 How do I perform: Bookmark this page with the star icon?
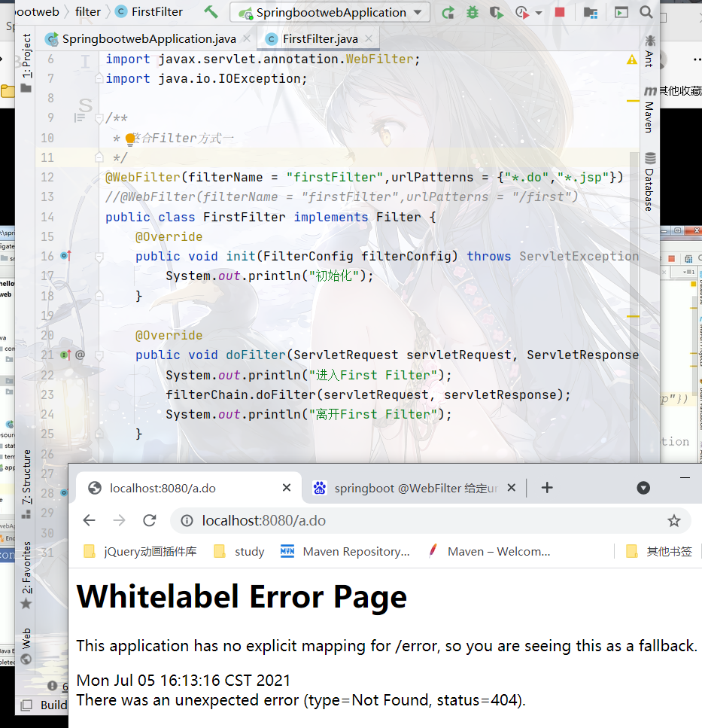pos(673,521)
